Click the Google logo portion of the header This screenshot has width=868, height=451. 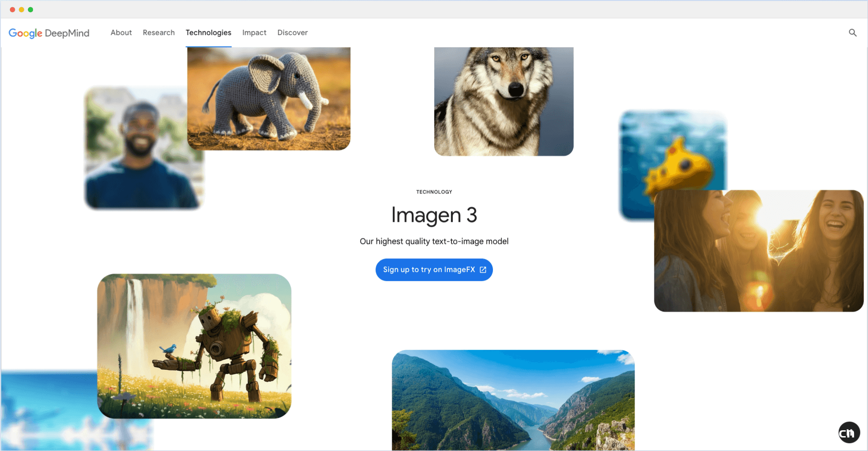25,33
